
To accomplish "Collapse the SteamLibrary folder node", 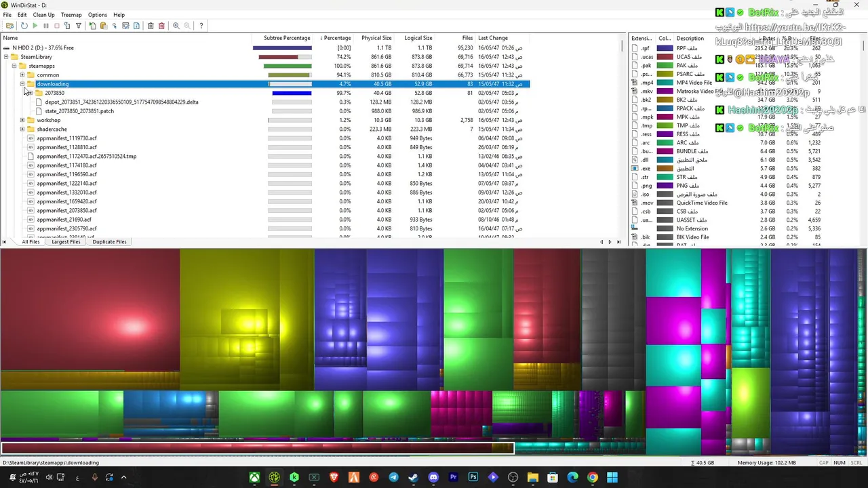I will coord(6,57).
